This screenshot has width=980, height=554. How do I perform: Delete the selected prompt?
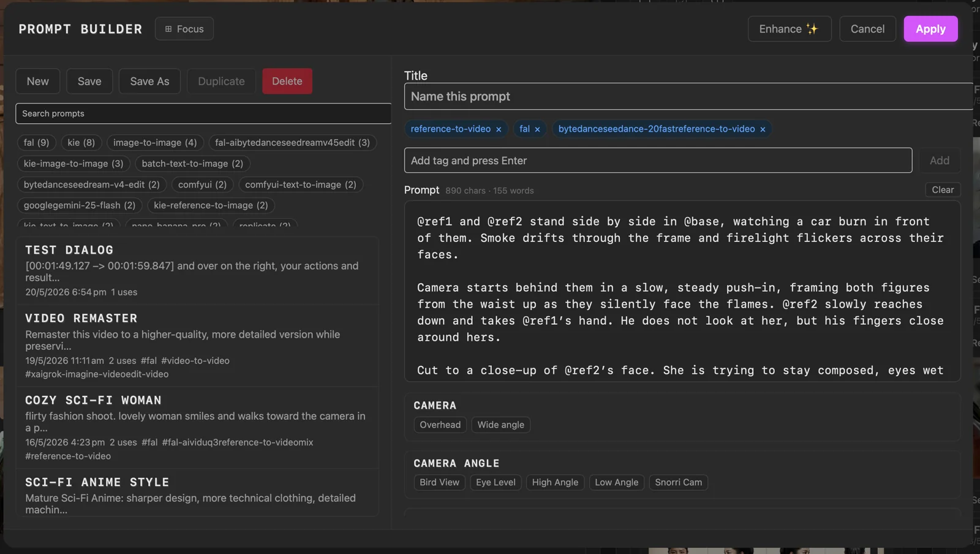pyautogui.click(x=287, y=81)
